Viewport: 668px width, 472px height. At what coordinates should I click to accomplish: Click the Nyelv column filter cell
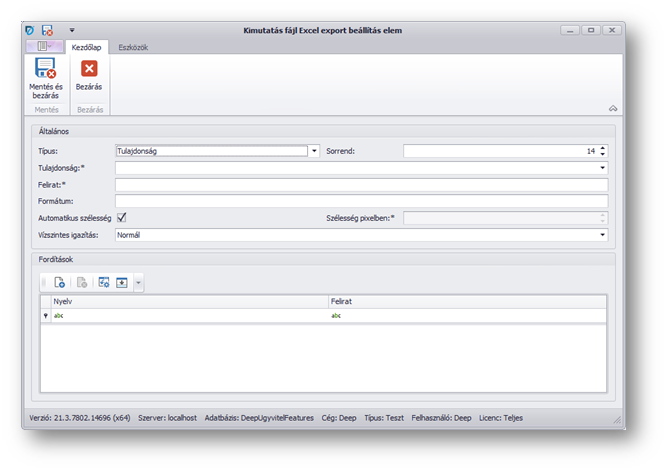[188, 315]
